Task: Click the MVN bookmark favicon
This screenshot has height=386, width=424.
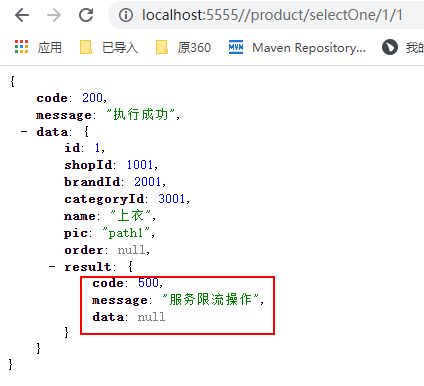Action: (236, 47)
